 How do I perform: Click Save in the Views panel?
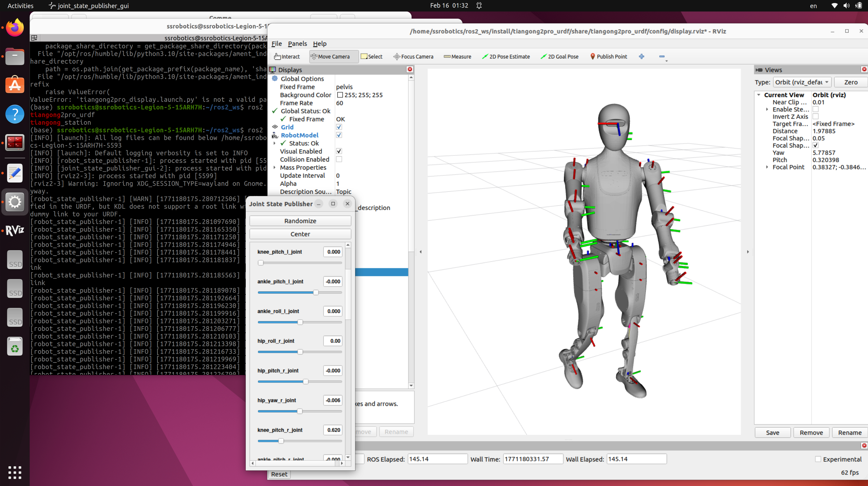click(772, 432)
